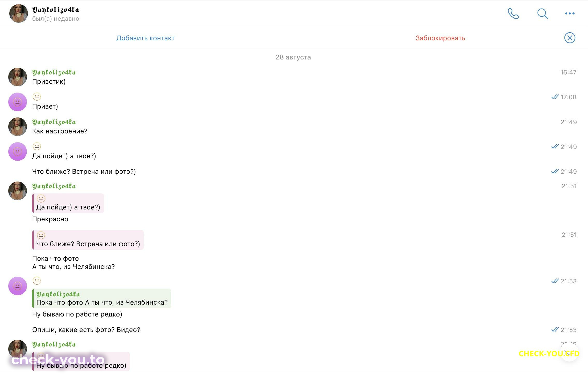
Task: Click Заблокировать to block the user
Action: [440, 38]
